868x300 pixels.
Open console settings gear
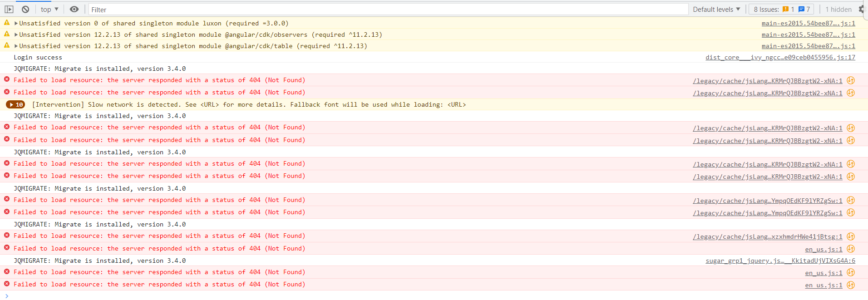pyautogui.click(x=861, y=9)
